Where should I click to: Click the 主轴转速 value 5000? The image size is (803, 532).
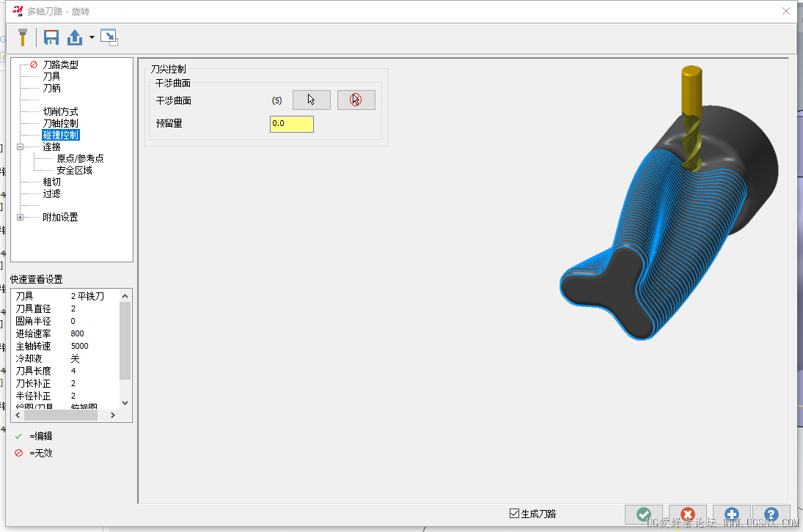(79, 346)
